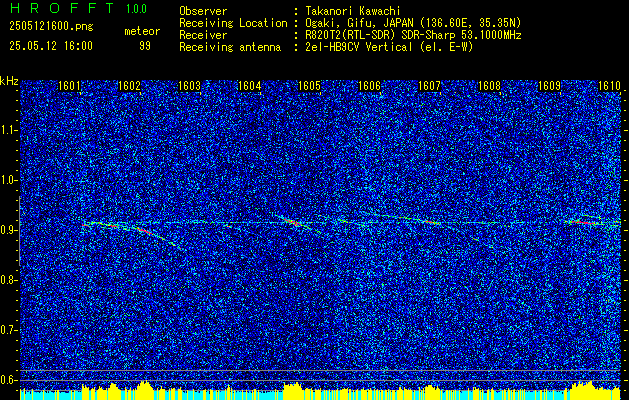
Task: Click the red meteor echo near 1607
Action: (430, 221)
